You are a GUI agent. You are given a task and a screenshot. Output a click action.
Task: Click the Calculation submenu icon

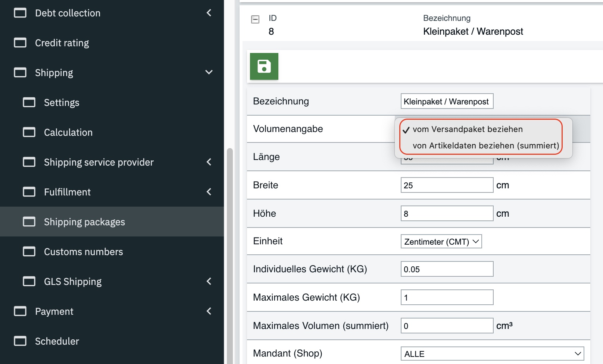tap(29, 132)
